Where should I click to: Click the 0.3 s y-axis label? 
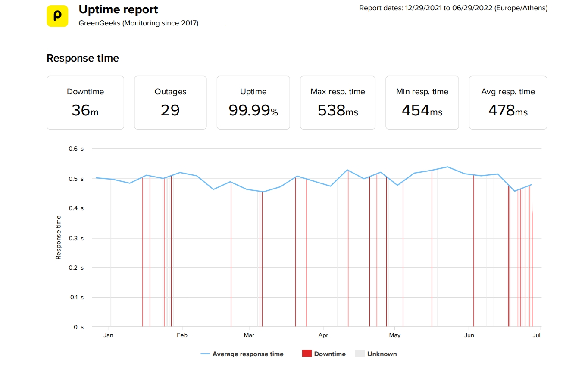(77, 238)
